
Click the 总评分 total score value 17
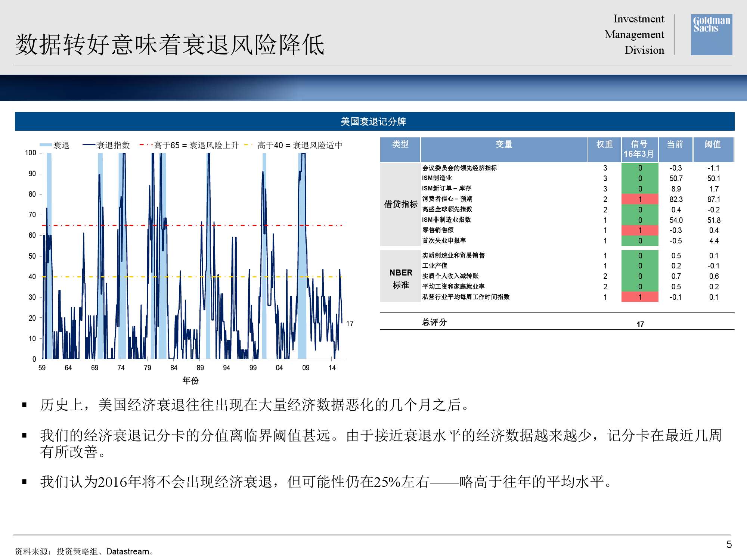(640, 324)
